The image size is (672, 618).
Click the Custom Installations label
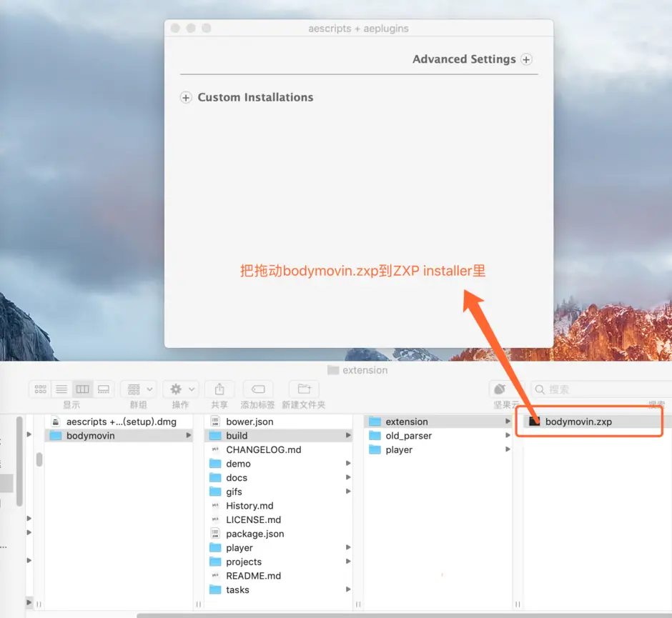point(255,98)
